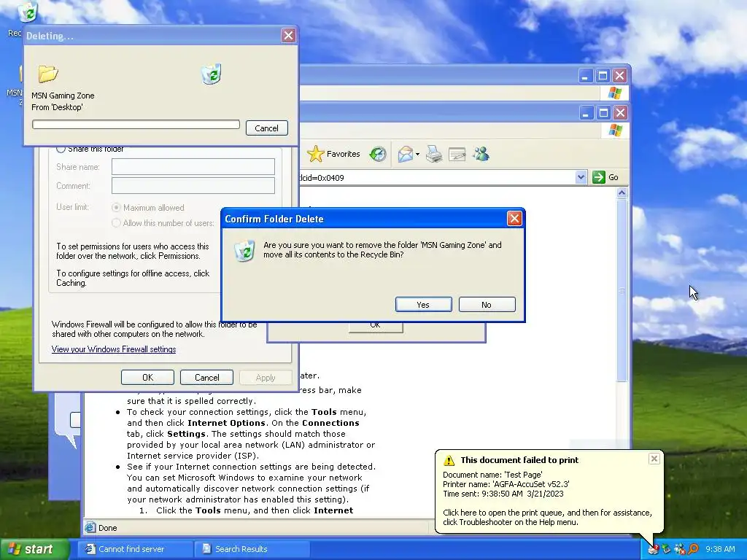Confirm folder delete with Yes

423,305
